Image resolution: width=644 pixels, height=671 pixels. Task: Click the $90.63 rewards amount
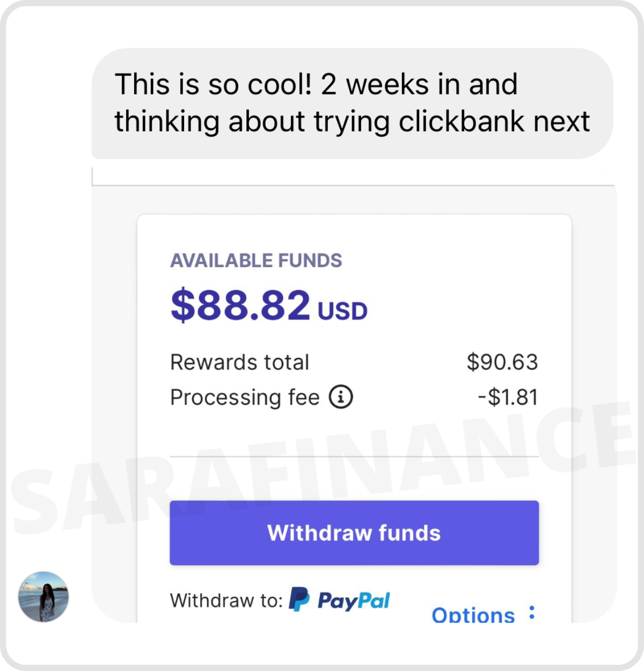502,362
